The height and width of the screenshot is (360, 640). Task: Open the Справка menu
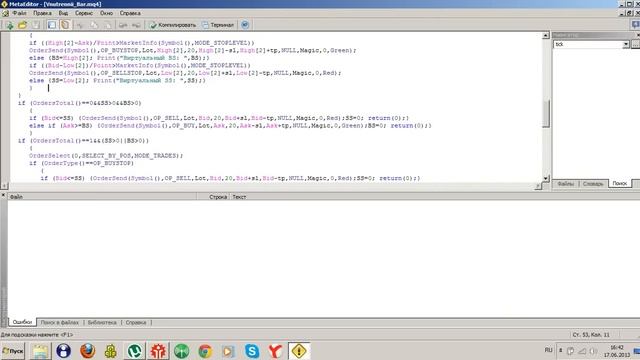[130, 13]
